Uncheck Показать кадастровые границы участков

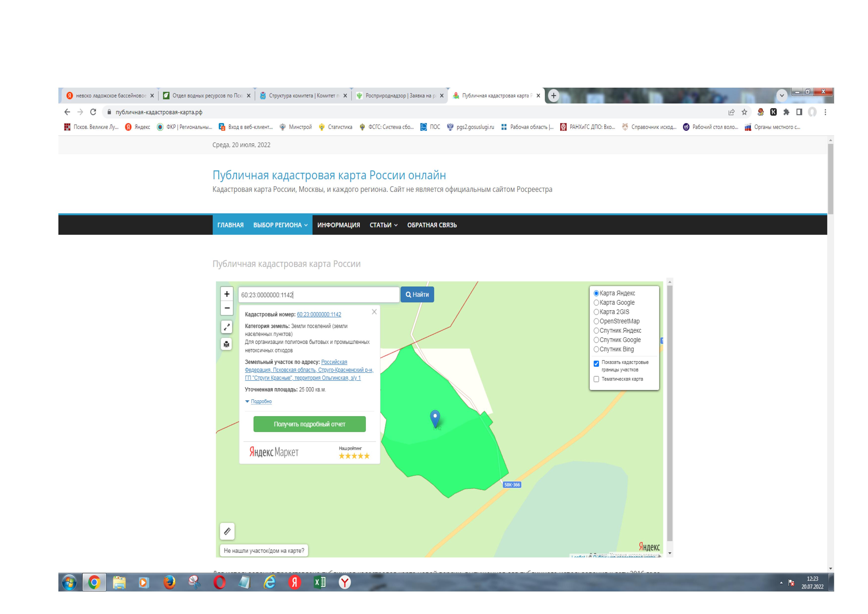[596, 364]
